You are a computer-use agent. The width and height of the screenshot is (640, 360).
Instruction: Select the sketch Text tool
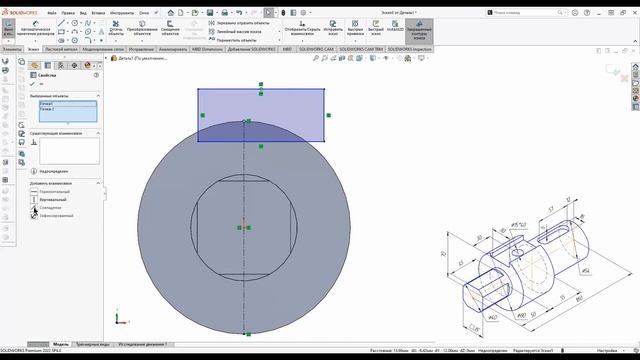tap(101, 32)
